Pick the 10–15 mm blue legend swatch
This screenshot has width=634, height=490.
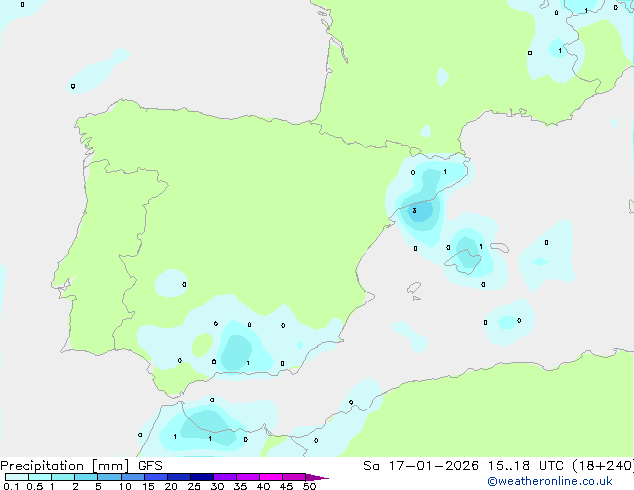point(132,477)
